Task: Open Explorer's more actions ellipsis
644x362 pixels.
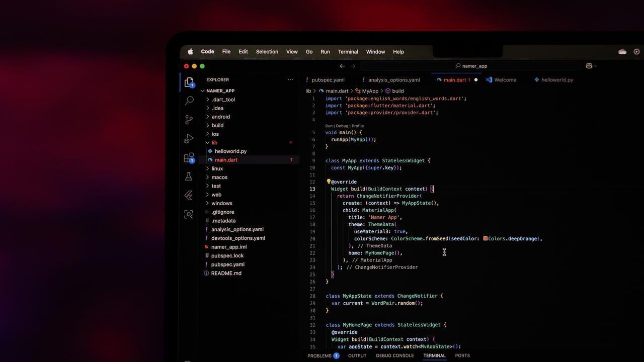Action: pos(290,80)
